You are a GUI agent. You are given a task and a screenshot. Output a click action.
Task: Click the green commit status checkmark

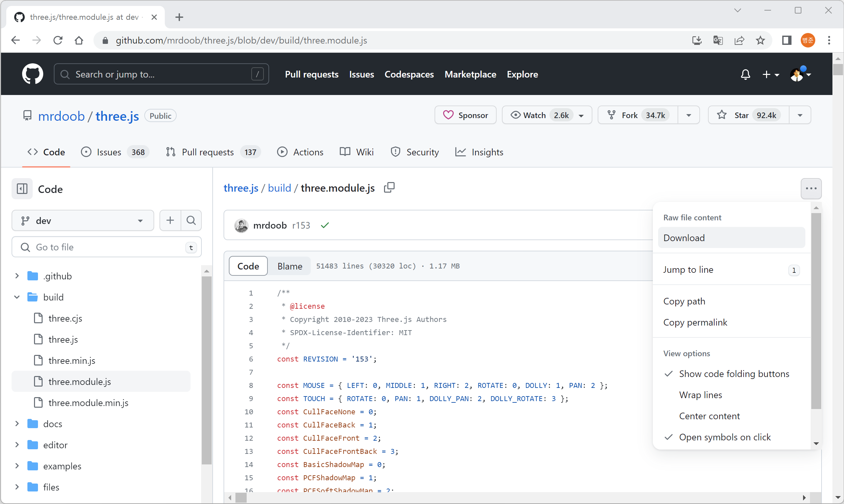pos(325,225)
